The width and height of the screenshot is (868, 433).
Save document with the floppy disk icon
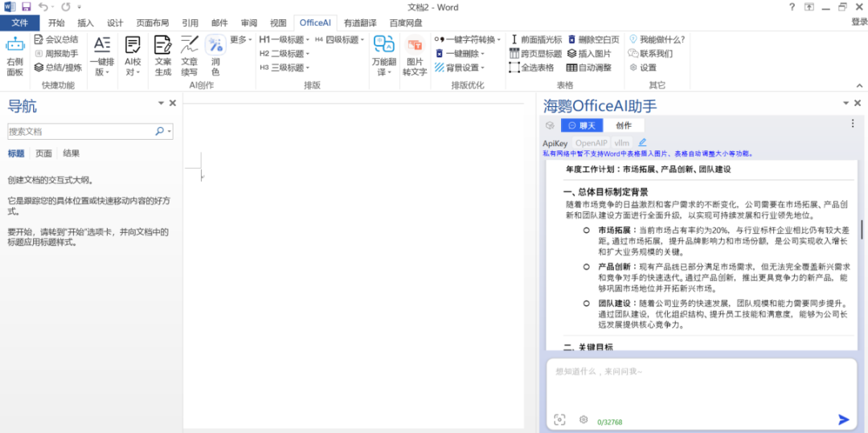(x=26, y=7)
